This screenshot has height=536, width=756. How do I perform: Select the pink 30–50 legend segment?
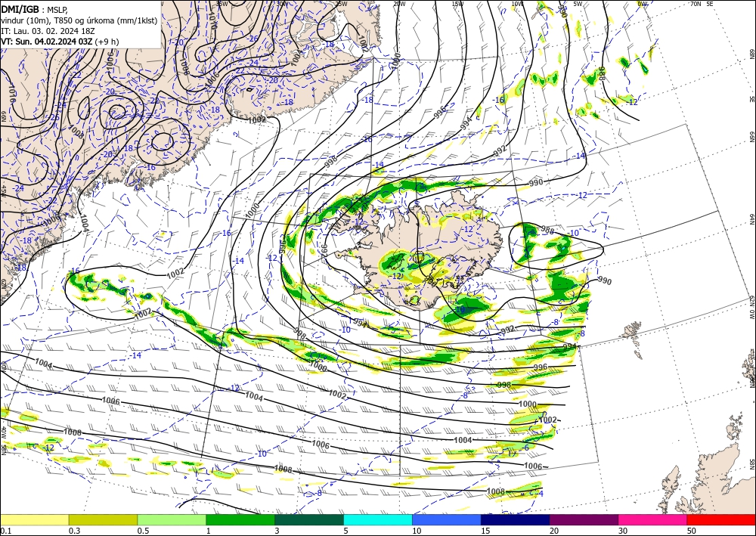[653, 519]
